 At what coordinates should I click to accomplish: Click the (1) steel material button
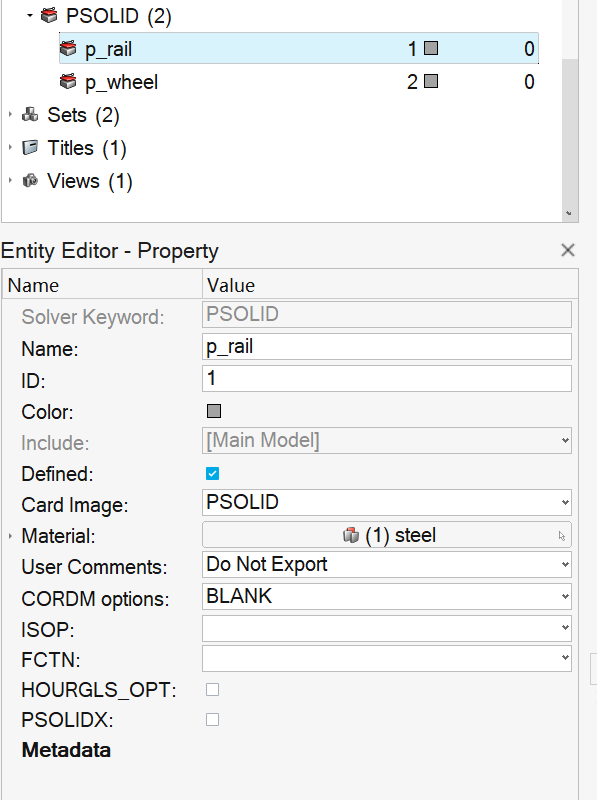pyautogui.click(x=387, y=535)
